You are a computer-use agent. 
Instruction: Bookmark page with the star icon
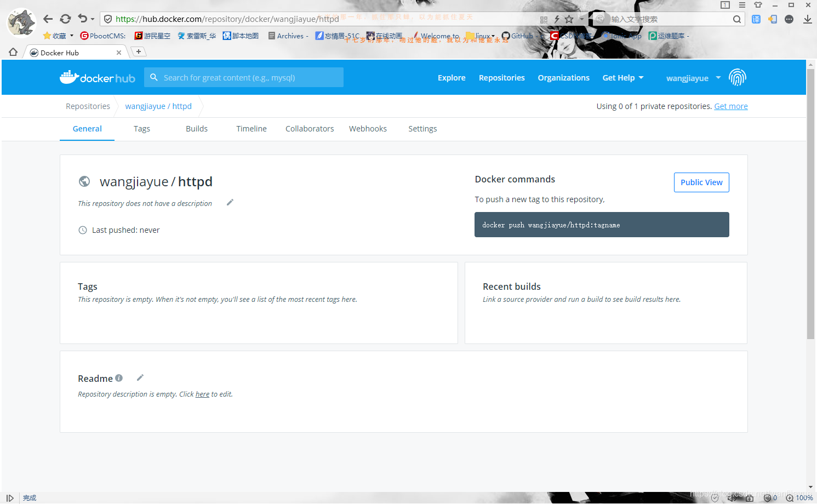[569, 19]
